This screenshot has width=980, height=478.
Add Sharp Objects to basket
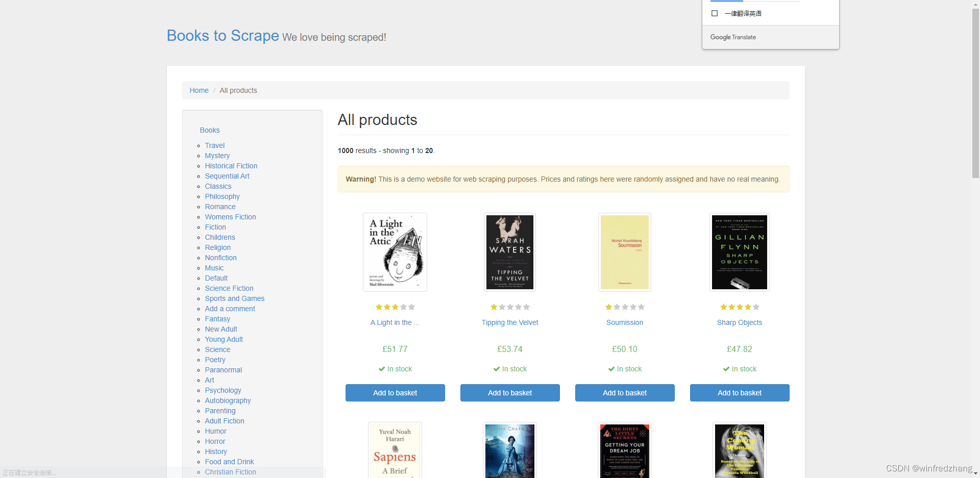click(x=740, y=393)
